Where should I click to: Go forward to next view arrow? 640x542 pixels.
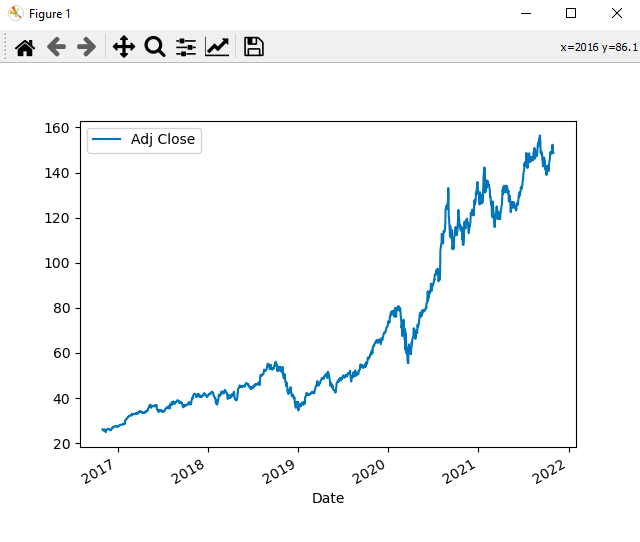87,47
